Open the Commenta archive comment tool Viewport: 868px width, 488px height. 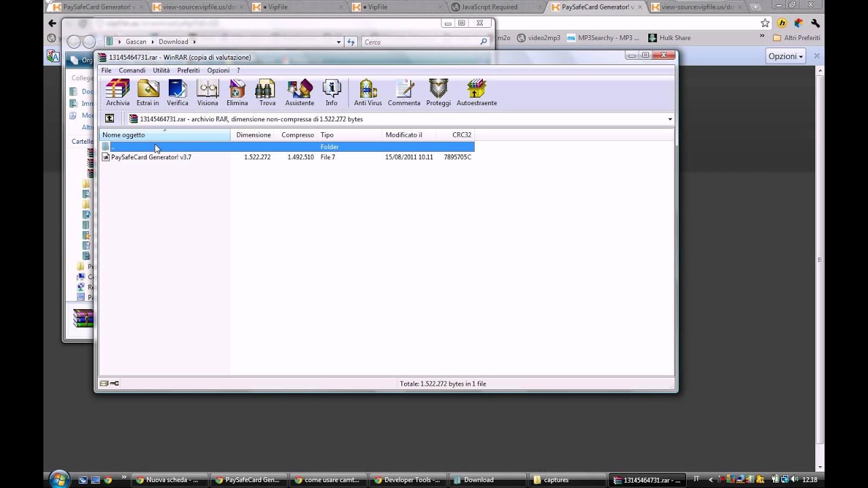(404, 93)
